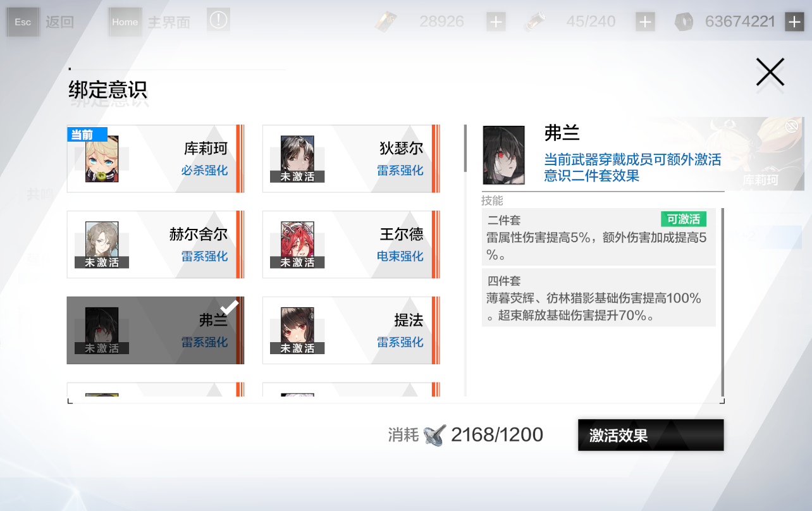
Task: Deselect the checked 弗兰 card
Action: tap(155, 330)
